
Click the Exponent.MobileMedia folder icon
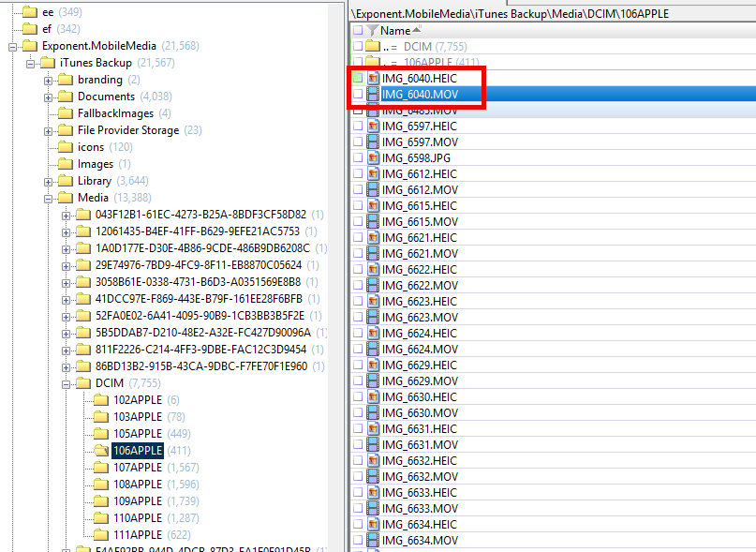(31, 46)
